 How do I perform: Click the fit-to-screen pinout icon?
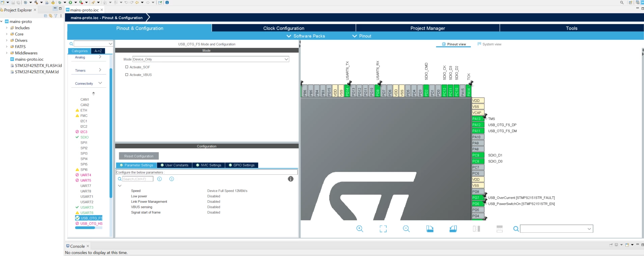(x=383, y=229)
